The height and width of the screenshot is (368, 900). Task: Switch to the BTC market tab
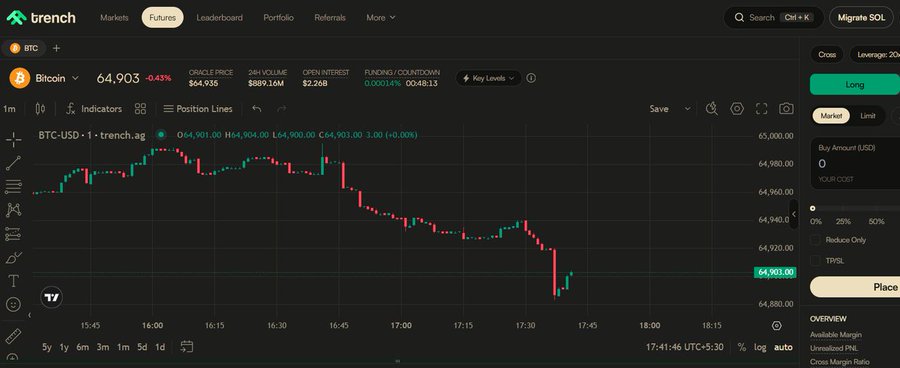click(x=24, y=48)
